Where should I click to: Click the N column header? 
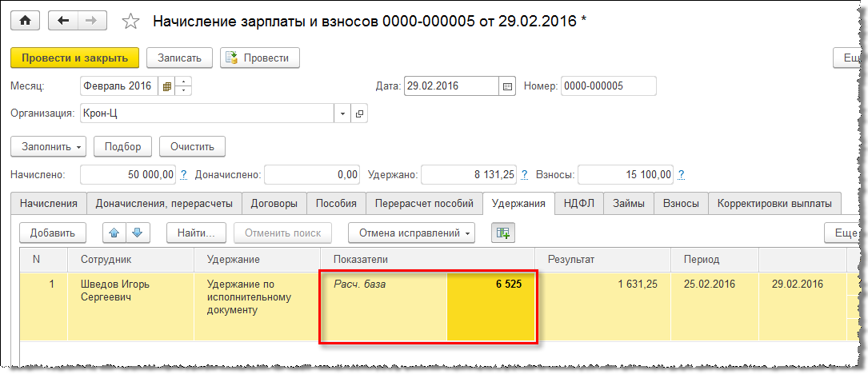click(44, 260)
